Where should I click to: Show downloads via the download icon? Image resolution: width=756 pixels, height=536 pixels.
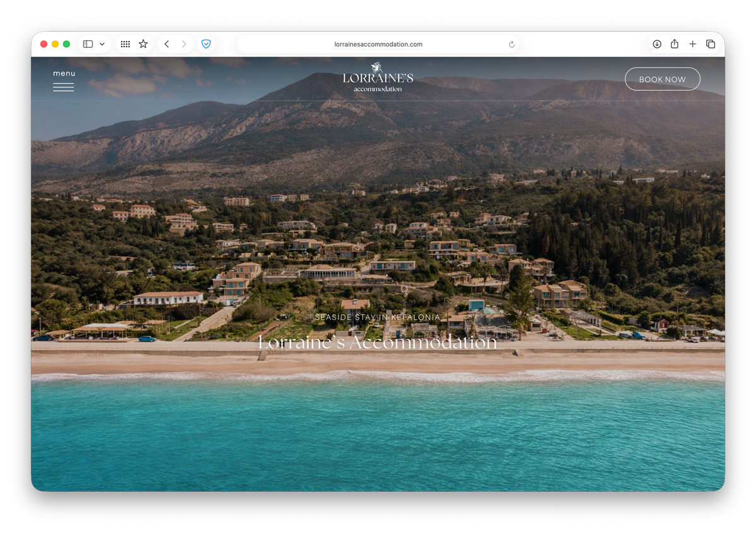click(x=657, y=44)
